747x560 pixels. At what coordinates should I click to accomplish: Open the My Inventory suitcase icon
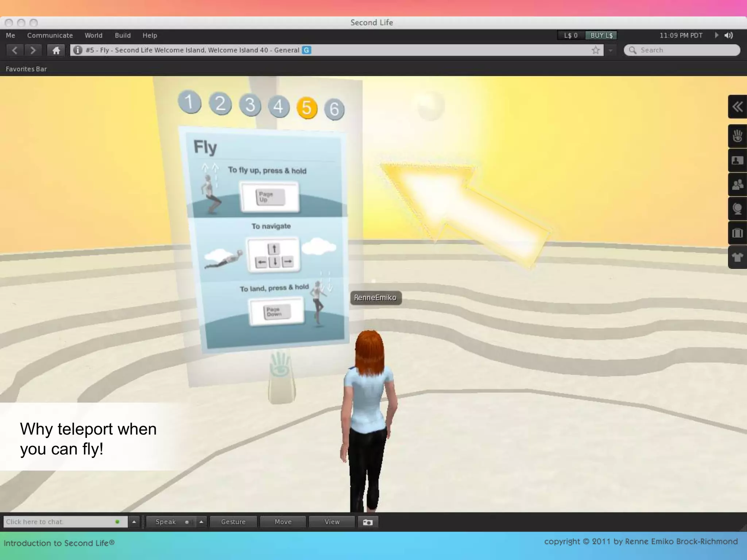pyautogui.click(x=738, y=233)
